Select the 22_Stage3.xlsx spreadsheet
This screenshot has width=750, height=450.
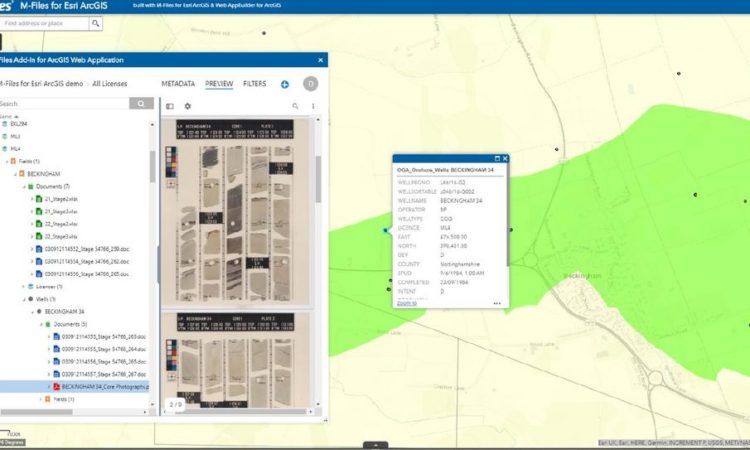[61, 236]
